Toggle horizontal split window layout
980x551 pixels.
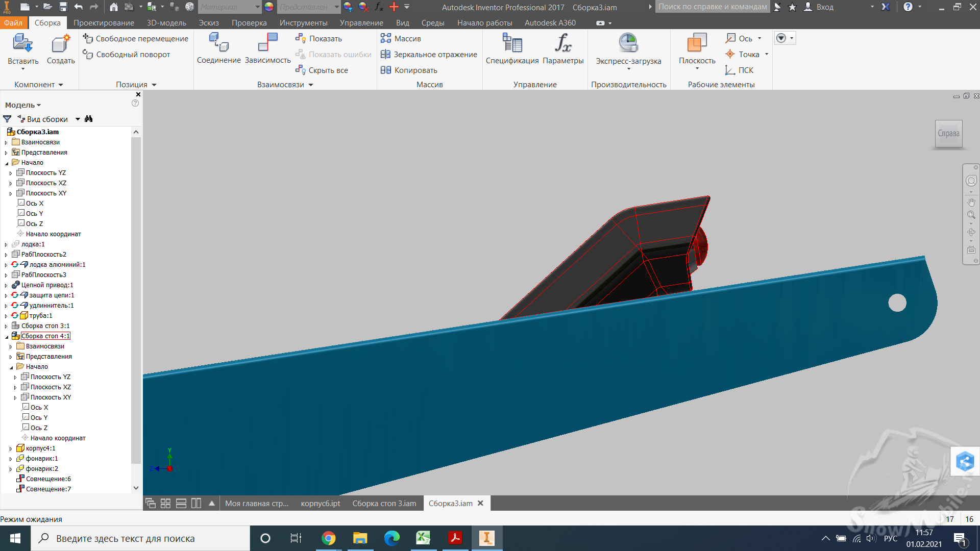(x=181, y=503)
